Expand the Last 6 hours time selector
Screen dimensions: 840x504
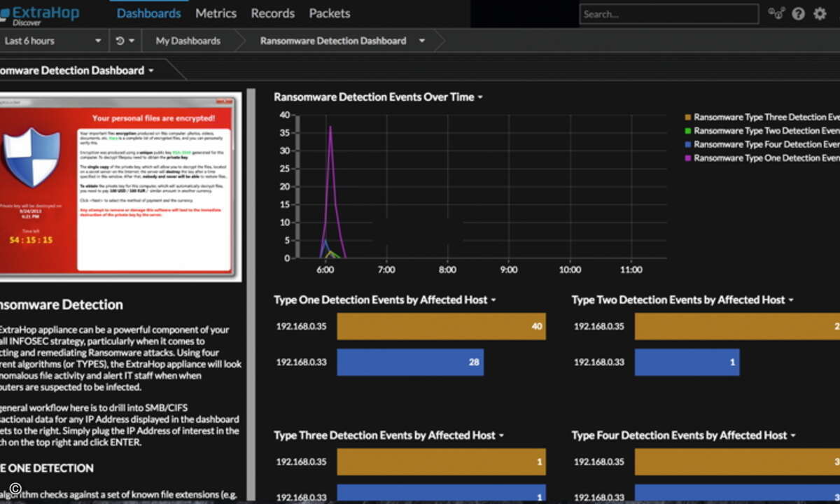pos(53,41)
